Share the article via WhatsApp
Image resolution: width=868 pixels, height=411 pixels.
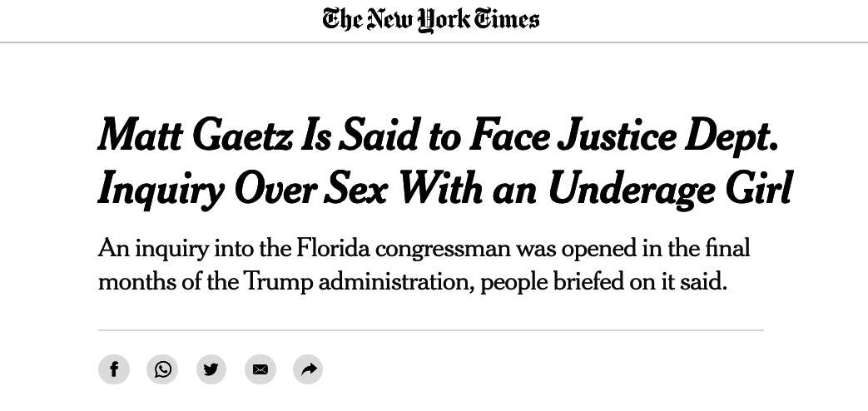163,369
